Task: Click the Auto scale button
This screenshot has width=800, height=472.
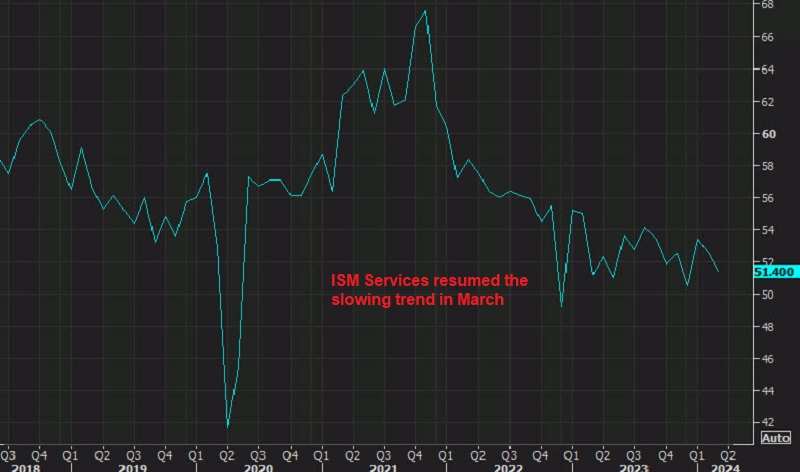Action: [x=776, y=438]
